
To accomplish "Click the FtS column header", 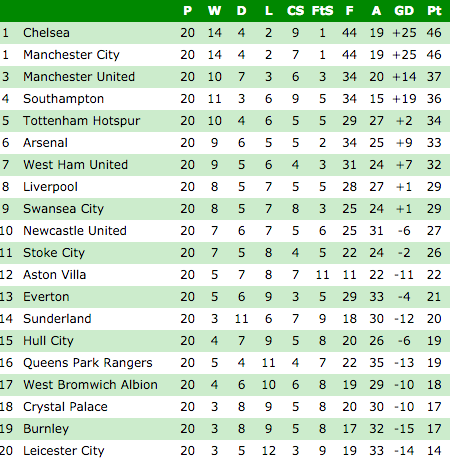I will (322, 11).
